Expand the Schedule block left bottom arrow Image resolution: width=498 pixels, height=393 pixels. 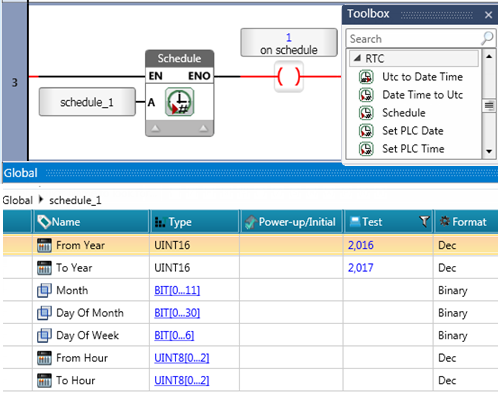click(x=155, y=128)
